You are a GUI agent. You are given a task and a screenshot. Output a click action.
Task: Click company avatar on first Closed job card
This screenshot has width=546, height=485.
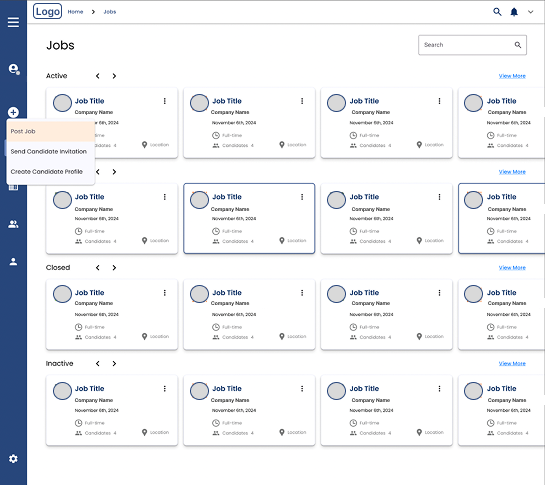click(62, 294)
